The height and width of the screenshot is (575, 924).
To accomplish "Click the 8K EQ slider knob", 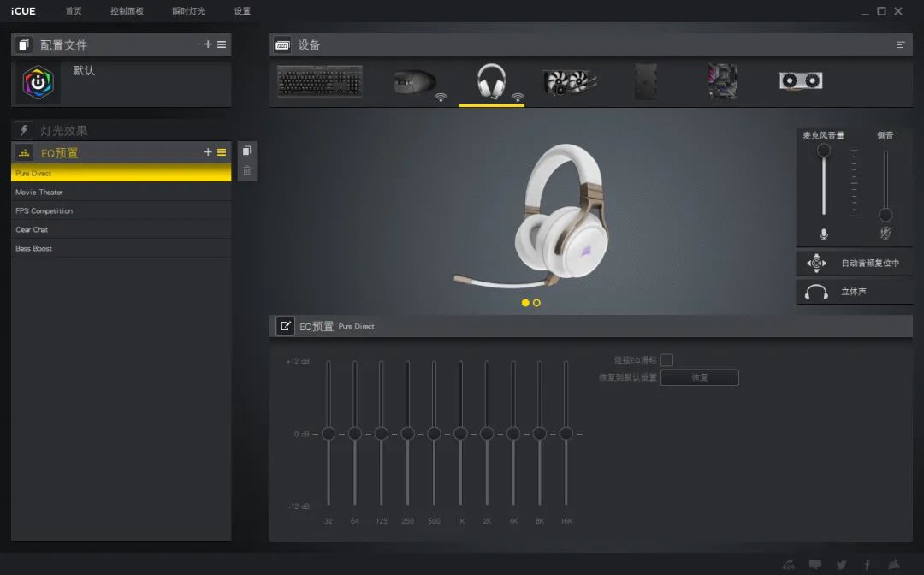I will point(540,434).
